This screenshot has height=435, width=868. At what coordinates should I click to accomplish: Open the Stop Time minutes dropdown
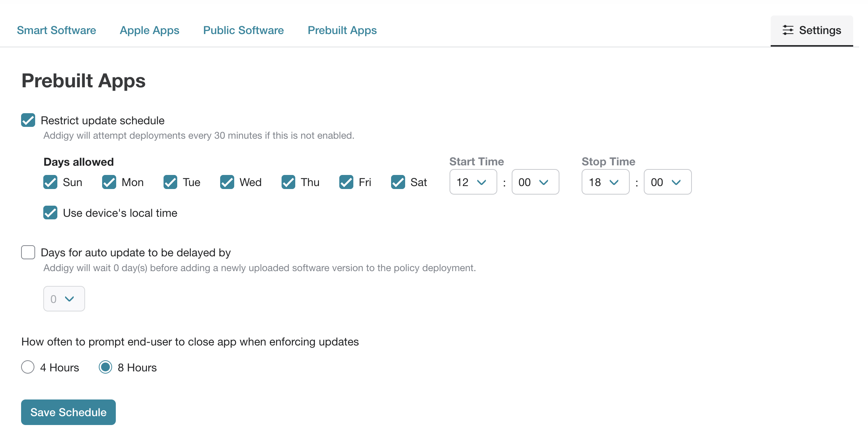(x=667, y=182)
